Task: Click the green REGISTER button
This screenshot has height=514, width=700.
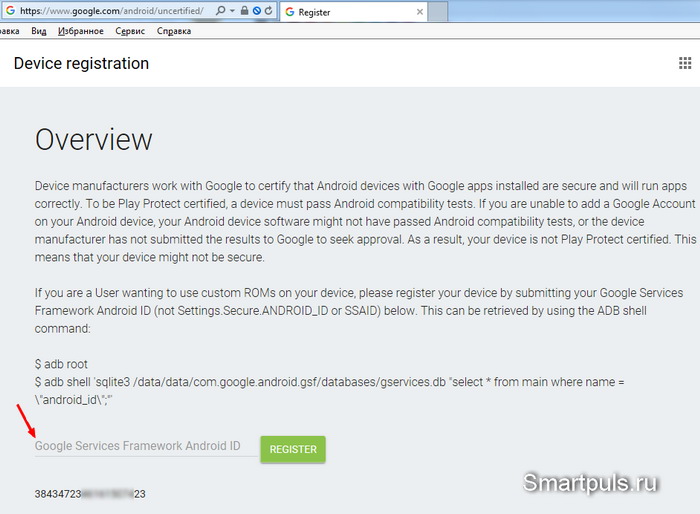Action: pos(293,449)
